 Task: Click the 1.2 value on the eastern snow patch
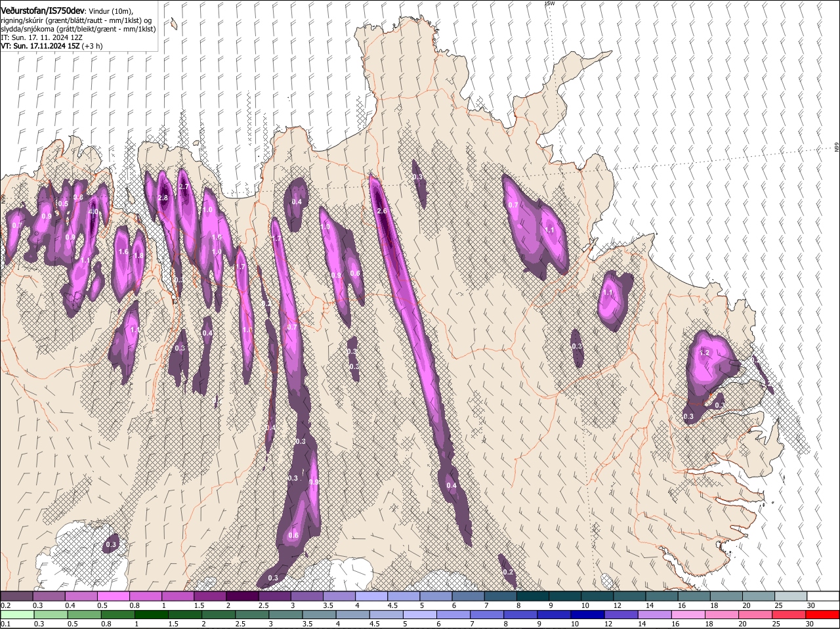pos(705,353)
